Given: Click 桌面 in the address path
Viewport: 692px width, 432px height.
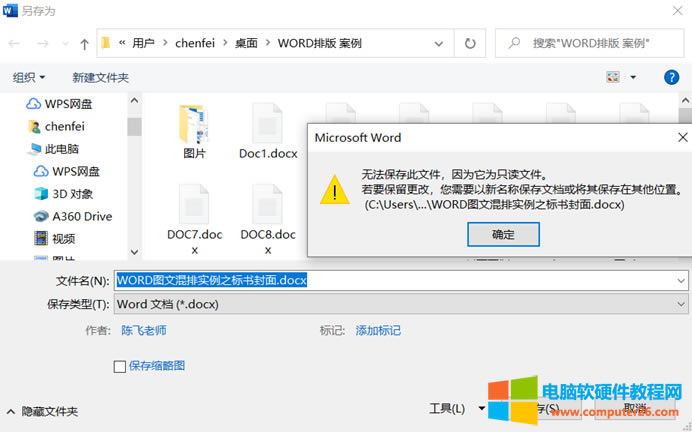Looking at the screenshot, I should coord(246,43).
